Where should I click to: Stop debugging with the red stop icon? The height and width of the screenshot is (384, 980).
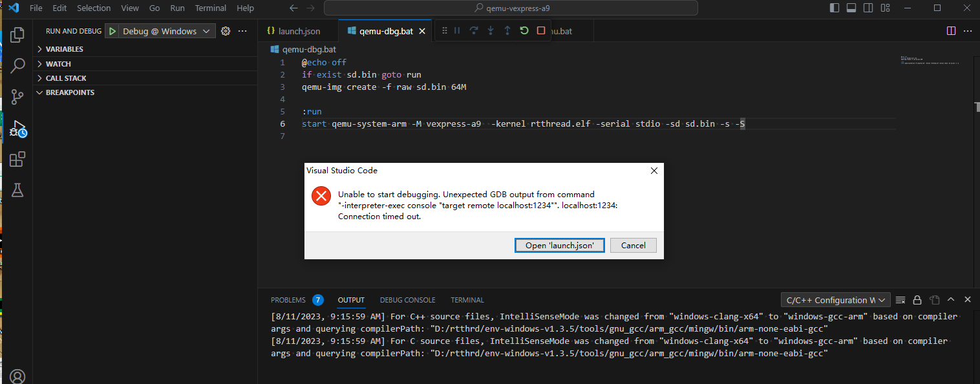click(541, 30)
